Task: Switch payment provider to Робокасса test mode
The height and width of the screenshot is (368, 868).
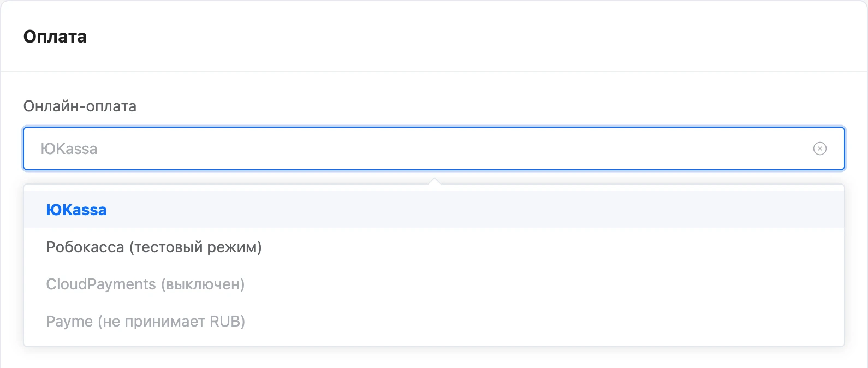Action: coord(154,247)
